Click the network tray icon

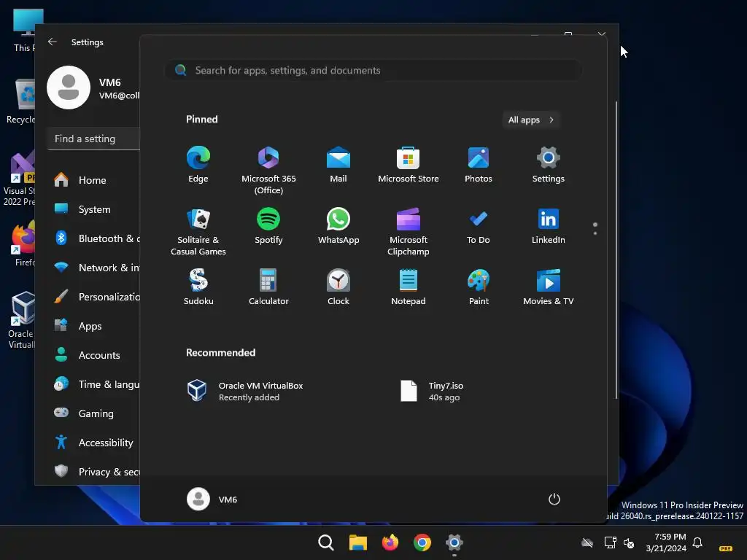pos(611,542)
